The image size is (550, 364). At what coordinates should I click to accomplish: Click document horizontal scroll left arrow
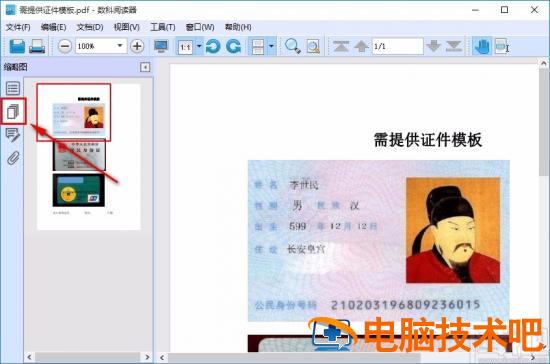pyautogui.click(x=162, y=358)
